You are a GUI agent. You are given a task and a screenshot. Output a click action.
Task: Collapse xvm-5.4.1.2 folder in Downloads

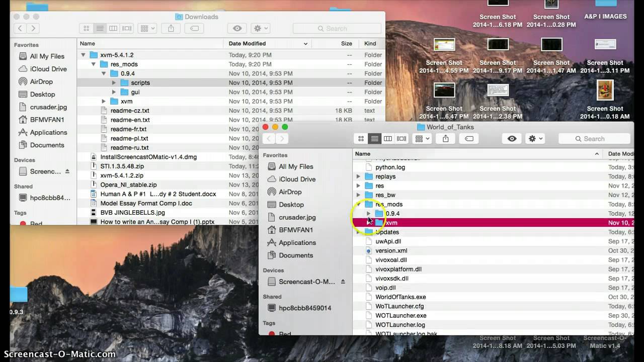[x=83, y=55]
